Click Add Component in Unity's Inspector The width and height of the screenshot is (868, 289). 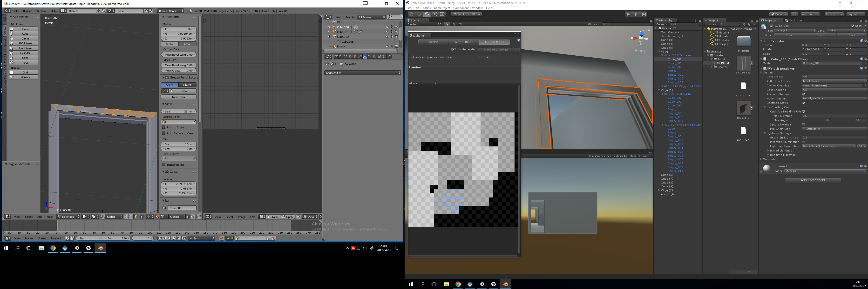coord(813,180)
